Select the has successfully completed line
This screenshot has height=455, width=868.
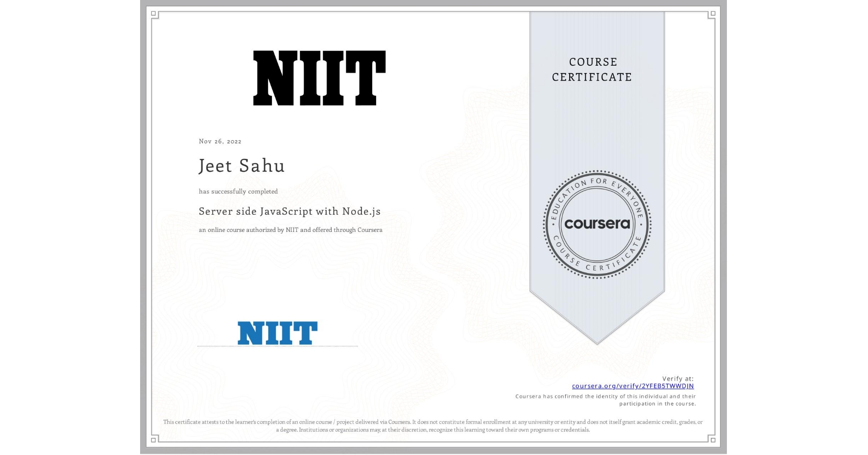pyautogui.click(x=238, y=191)
